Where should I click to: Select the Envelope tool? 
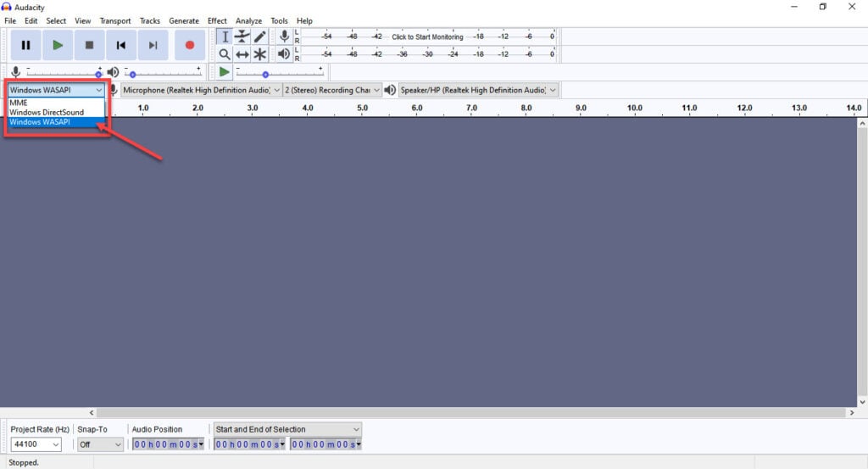pos(242,37)
